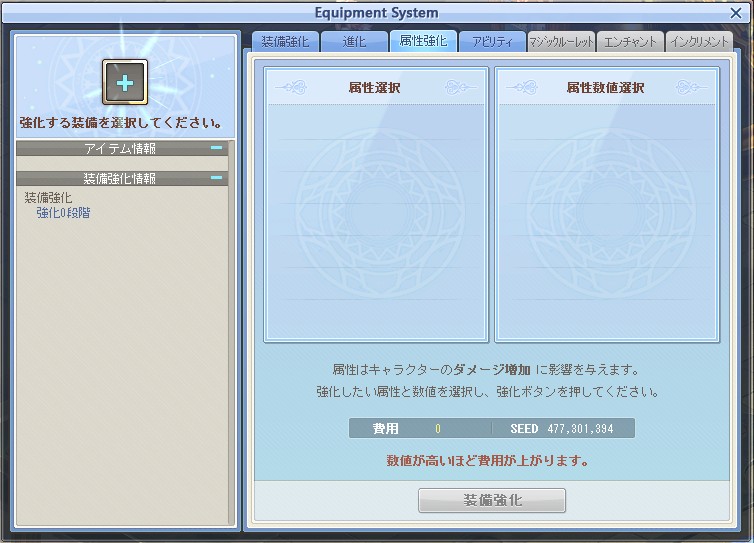The width and height of the screenshot is (754, 543).
Task: Click the 属性選択 list panel
Action: [x=376, y=204]
